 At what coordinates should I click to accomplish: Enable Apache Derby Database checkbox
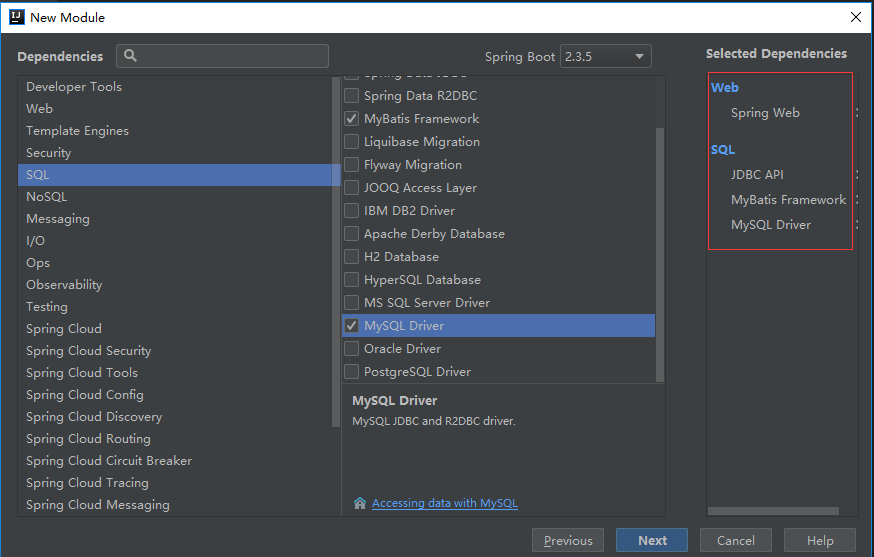pyautogui.click(x=351, y=234)
